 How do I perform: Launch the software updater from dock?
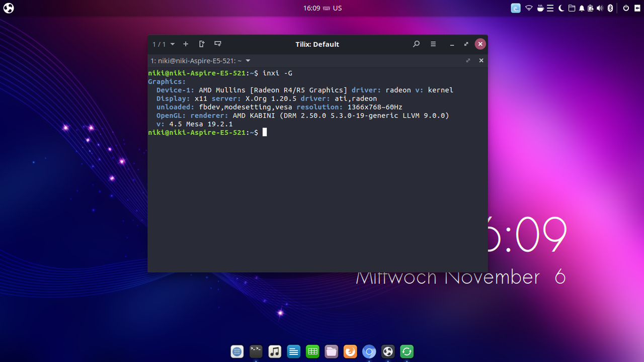[x=407, y=351]
